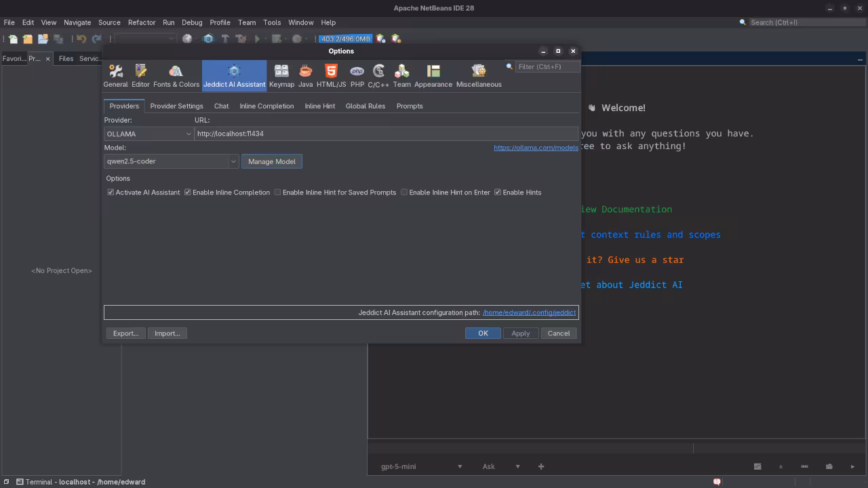The width and height of the screenshot is (868, 488).
Task: Switch to the Global Rules tab
Action: point(366,106)
